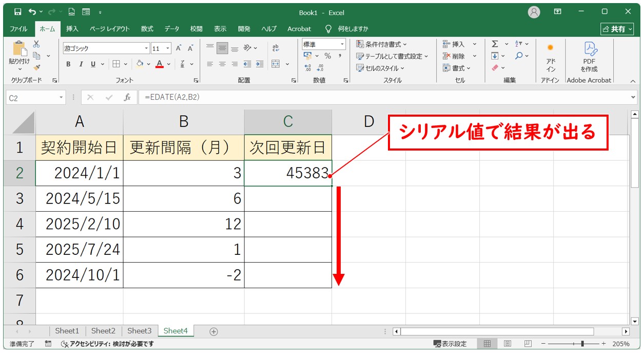Click the paste clipboard icon
The image size is (644, 353).
pyautogui.click(x=19, y=48)
